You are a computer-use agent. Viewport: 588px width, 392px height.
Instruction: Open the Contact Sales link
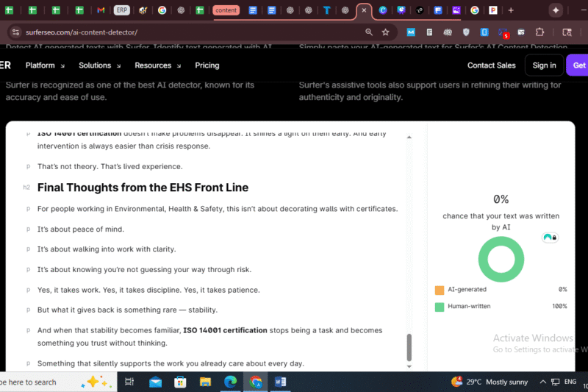491,65
